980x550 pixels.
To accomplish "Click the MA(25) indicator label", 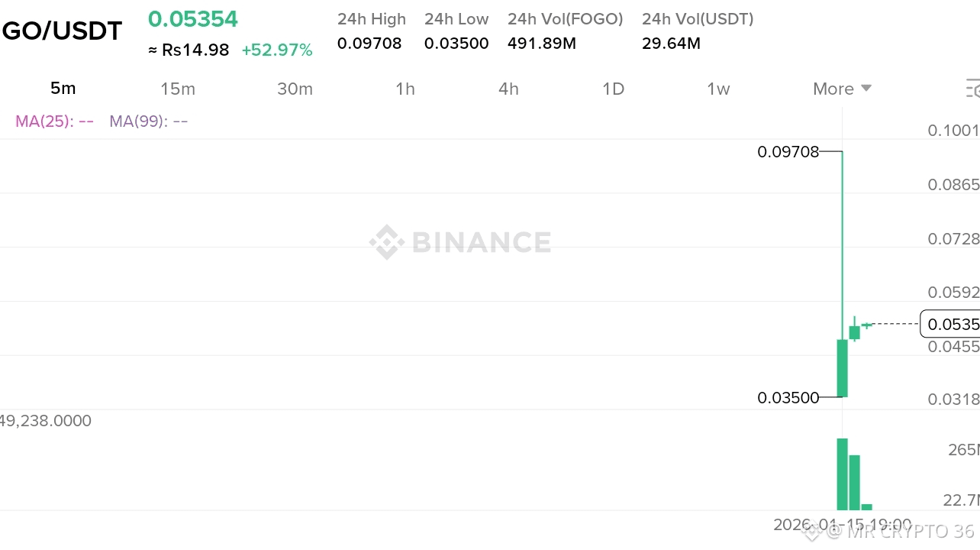I will [x=54, y=121].
